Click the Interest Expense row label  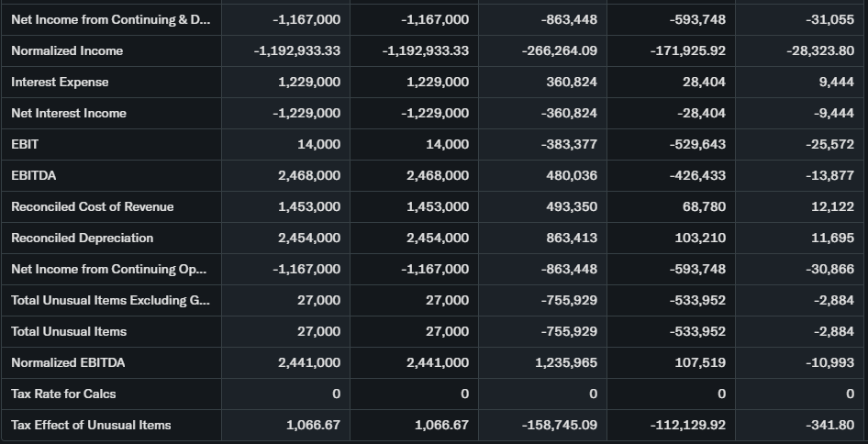pyautogui.click(x=60, y=82)
